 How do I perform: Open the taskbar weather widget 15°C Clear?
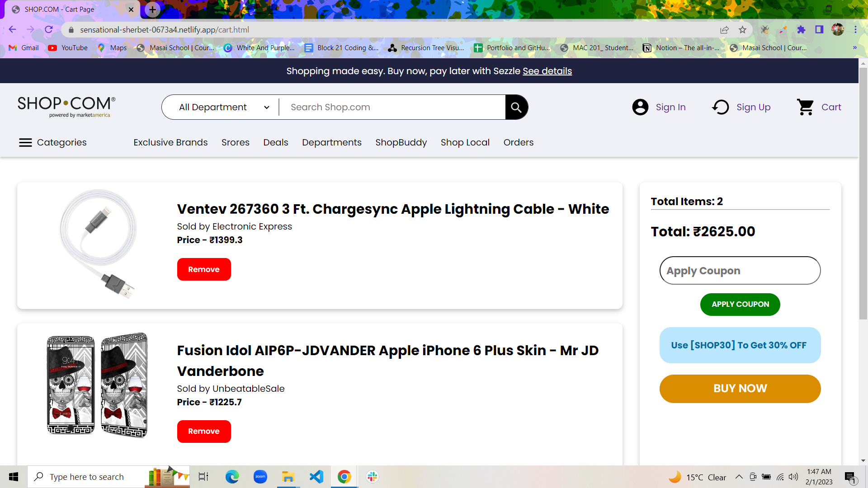698,477
